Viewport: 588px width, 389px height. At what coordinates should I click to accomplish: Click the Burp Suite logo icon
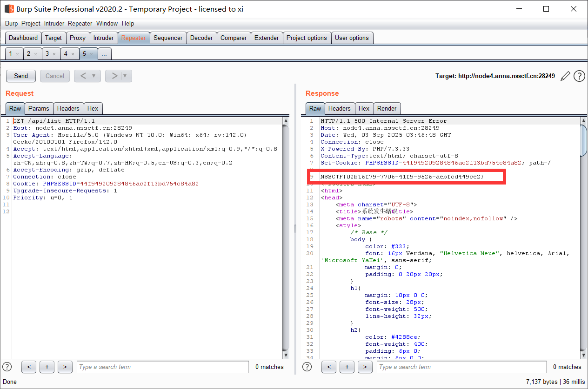pos(9,9)
